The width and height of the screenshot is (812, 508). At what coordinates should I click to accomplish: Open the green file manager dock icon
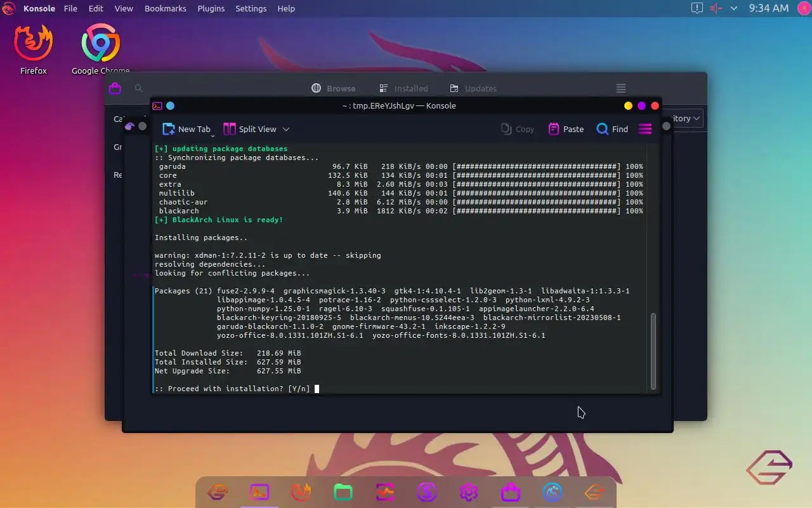tap(343, 491)
